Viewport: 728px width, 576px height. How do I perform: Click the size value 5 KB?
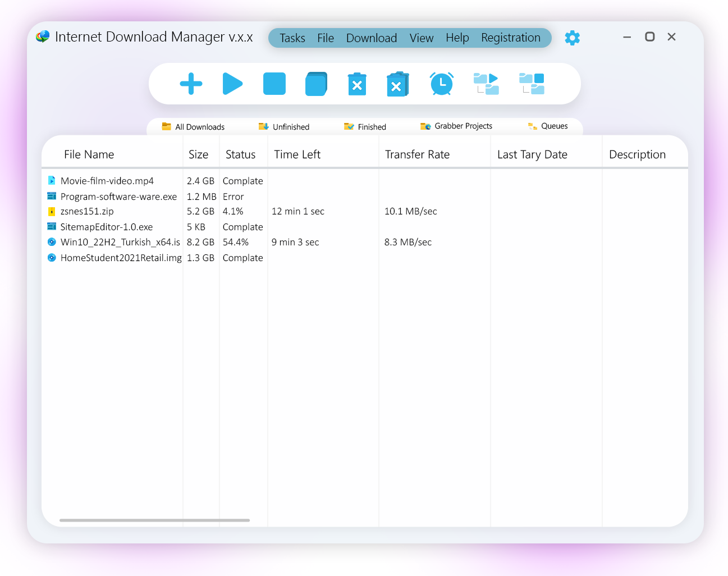point(196,227)
